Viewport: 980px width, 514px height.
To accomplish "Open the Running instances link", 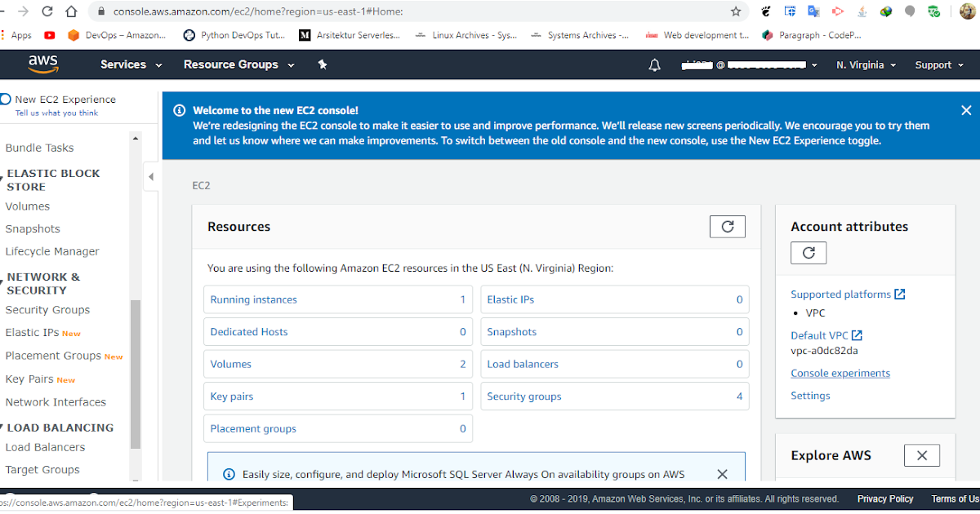I will click(x=252, y=299).
